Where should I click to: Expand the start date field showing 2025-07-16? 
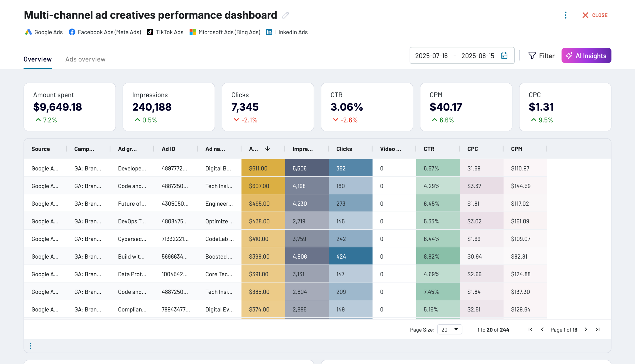point(431,56)
